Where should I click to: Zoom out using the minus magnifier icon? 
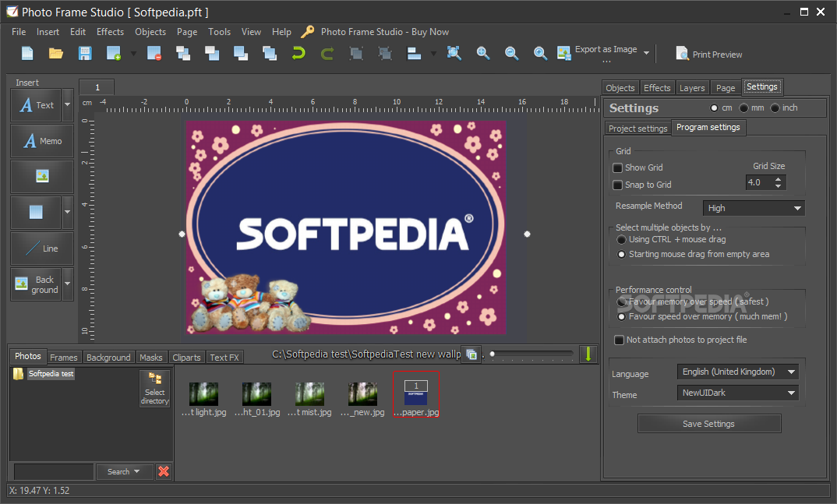(511, 53)
